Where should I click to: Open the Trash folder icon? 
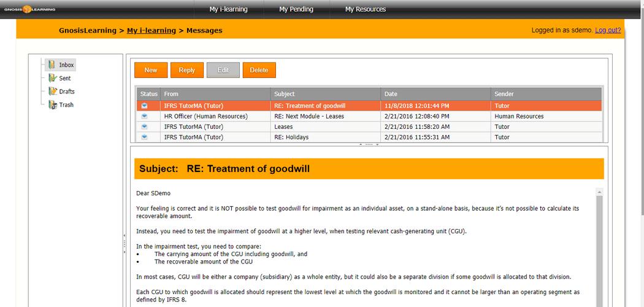[52, 104]
